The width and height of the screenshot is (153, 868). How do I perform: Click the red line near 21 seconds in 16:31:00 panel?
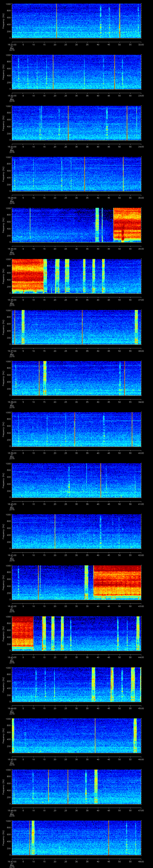56,21
